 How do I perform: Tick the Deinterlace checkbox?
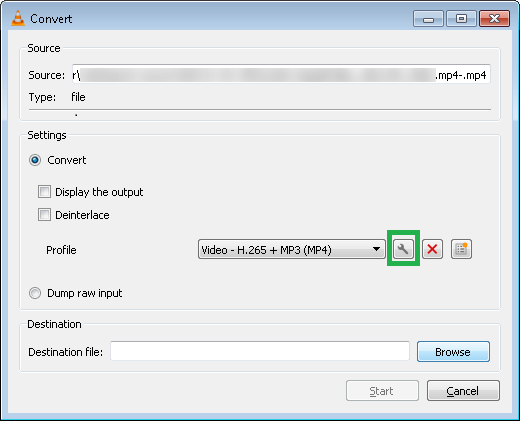point(44,215)
